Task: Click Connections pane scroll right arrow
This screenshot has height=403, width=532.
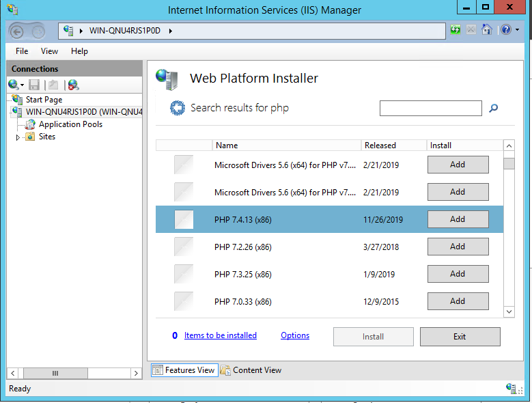Action: point(136,374)
